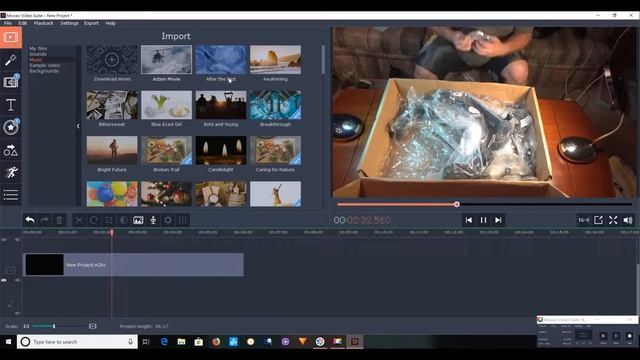Screen dimensions: 640x360
Task: Select the After the Rain track thumbnail
Action: click(221, 60)
